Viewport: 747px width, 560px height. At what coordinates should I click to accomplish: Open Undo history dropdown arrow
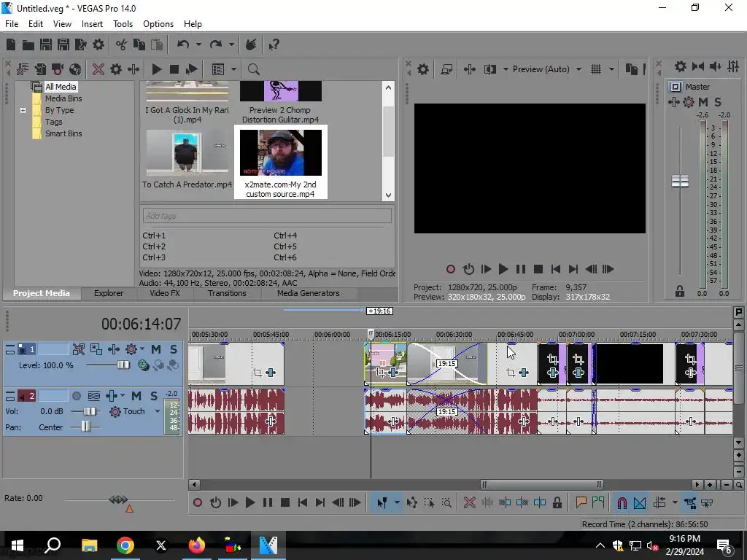pos(198,44)
